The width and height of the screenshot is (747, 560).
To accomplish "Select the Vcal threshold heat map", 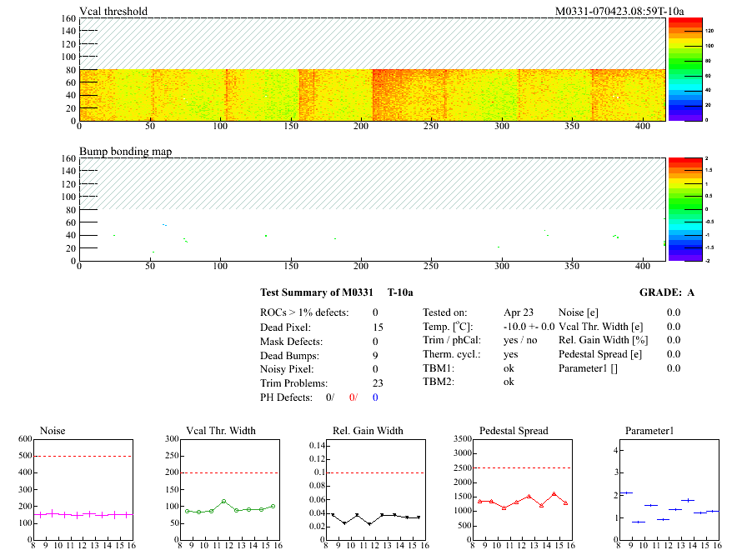I will [x=372, y=94].
